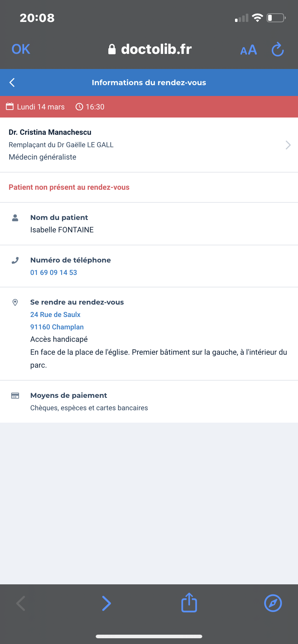Tap OK to close the browser view
This screenshot has height=644, width=298.
(21, 49)
